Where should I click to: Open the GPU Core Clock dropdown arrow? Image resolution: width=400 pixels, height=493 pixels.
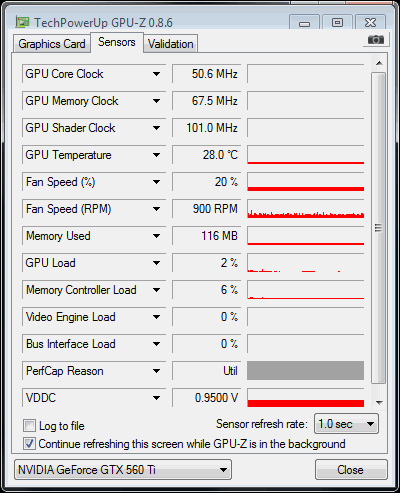[x=156, y=74]
